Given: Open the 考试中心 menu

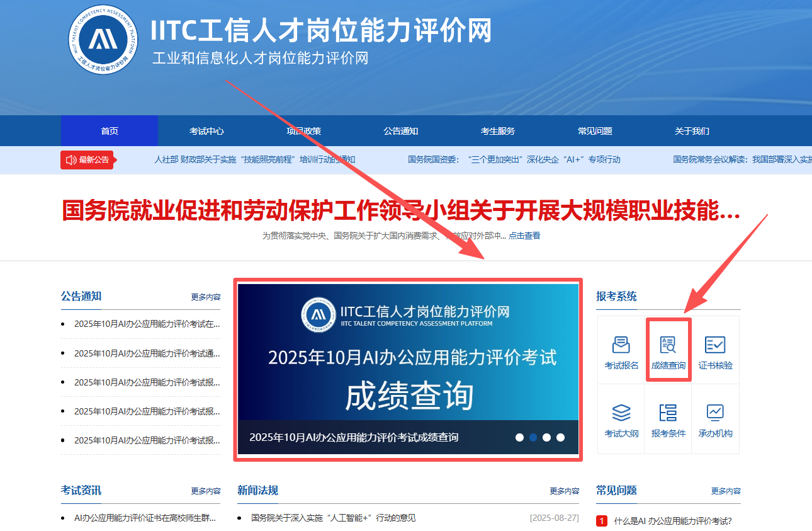Looking at the screenshot, I should point(206,130).
